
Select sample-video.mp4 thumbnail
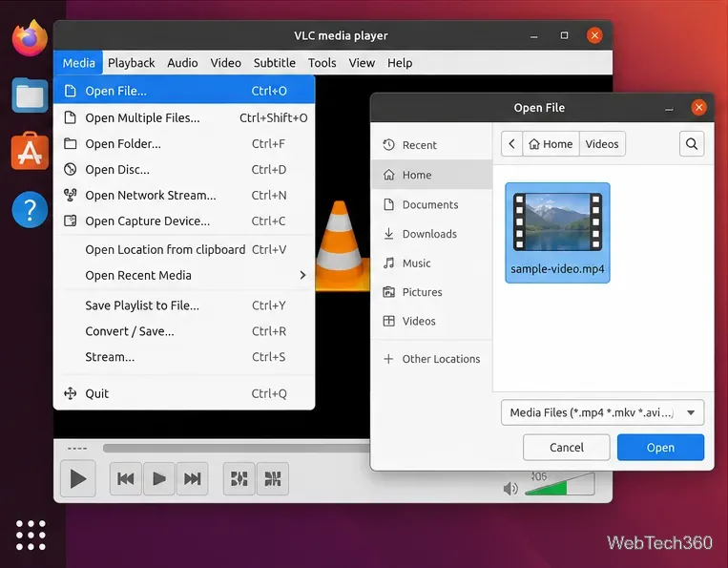click(x=557, y=233)
